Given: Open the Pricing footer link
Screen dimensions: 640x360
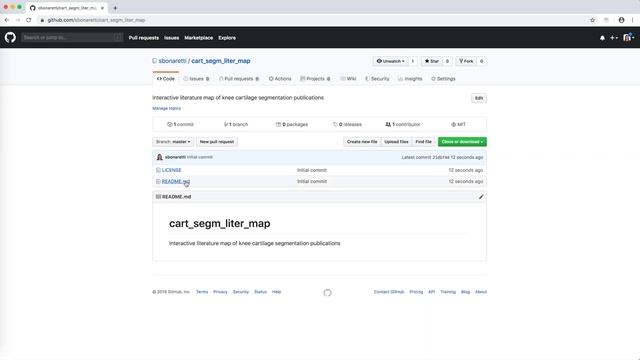Looking at the screenshot, I should (x=416, y=292).
